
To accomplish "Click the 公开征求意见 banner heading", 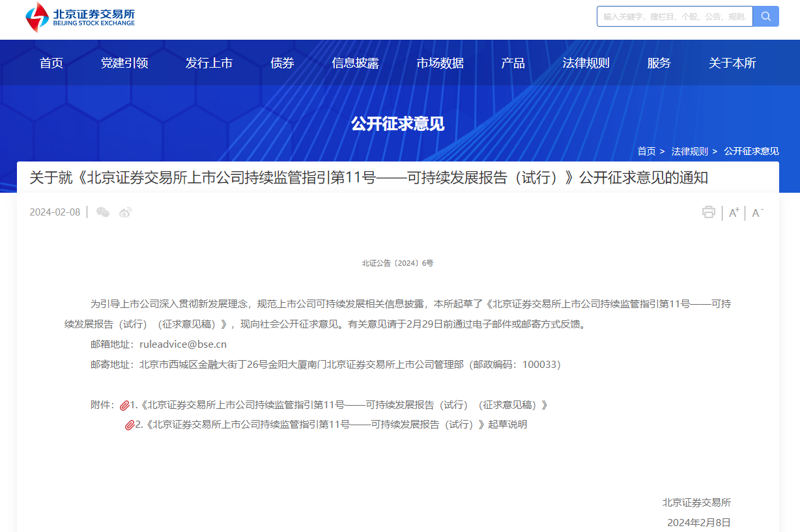I will 398,124.
